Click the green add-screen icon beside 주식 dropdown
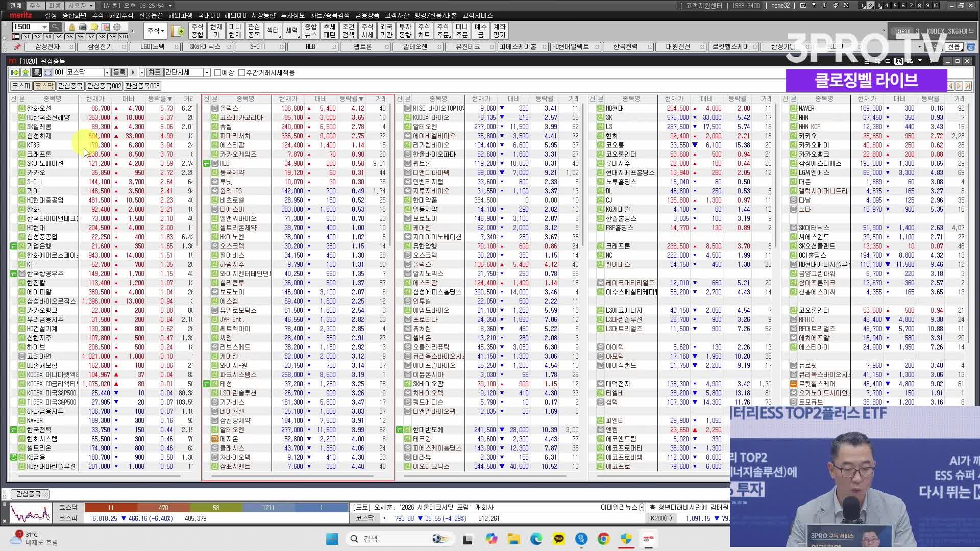Screen dimensions: 980x551 pyautogui.click(x=178, y=31)
